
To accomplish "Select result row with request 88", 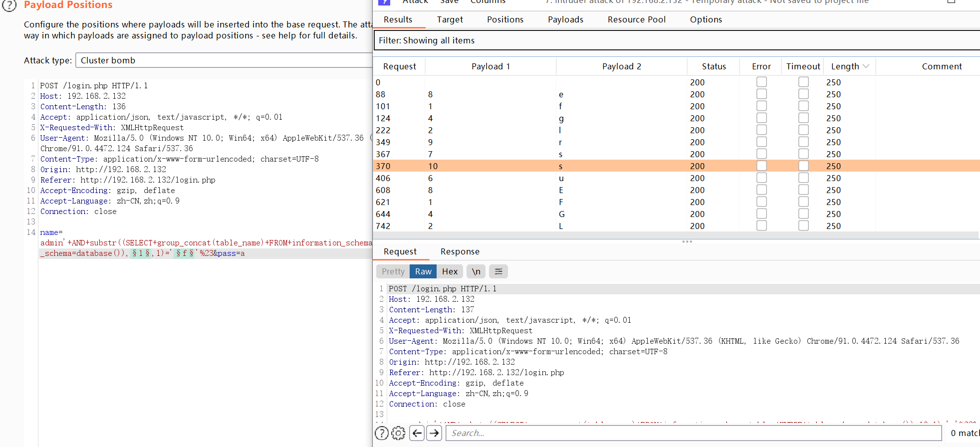I will (677, 94).
